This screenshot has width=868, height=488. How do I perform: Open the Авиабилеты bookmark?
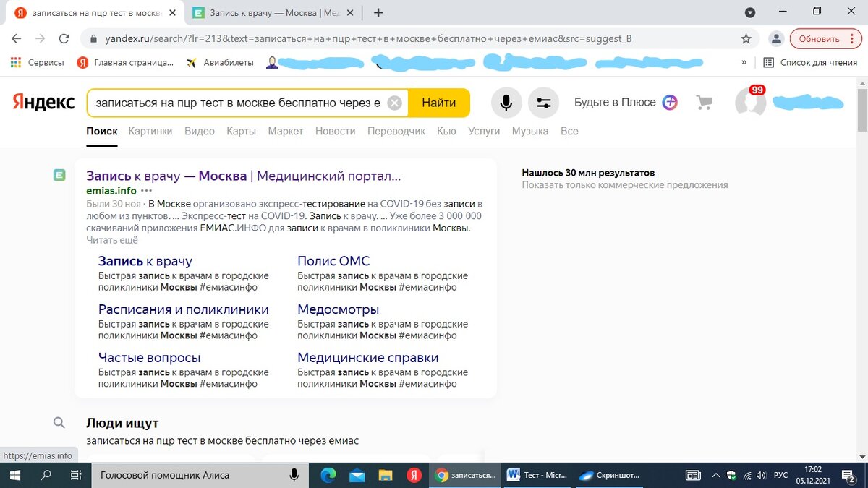(220, 63)
